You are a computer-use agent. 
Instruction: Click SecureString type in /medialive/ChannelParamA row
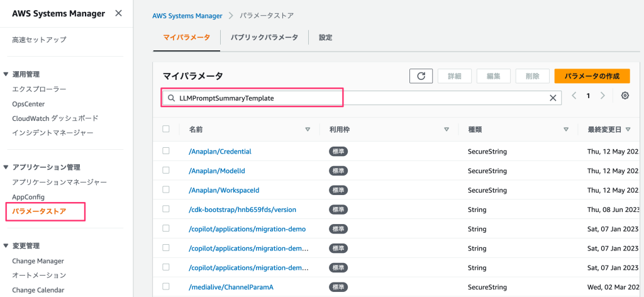(x=487, y=287)
